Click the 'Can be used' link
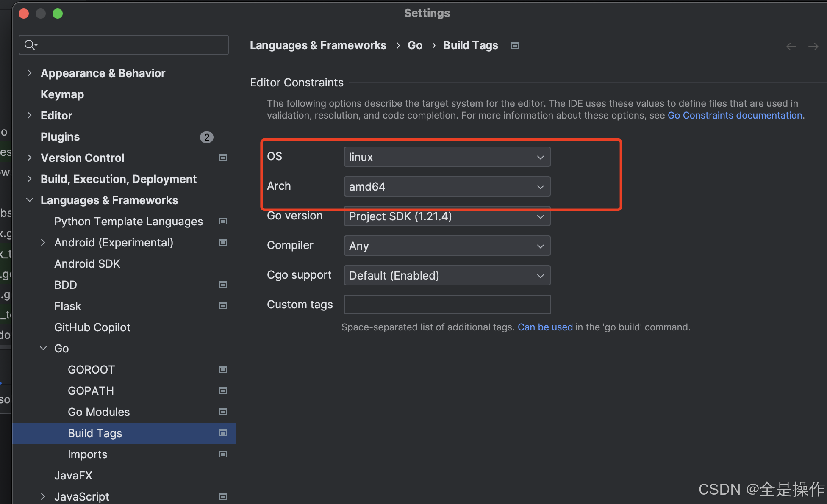This screenshot has width=827, height=504. [545, 327]
